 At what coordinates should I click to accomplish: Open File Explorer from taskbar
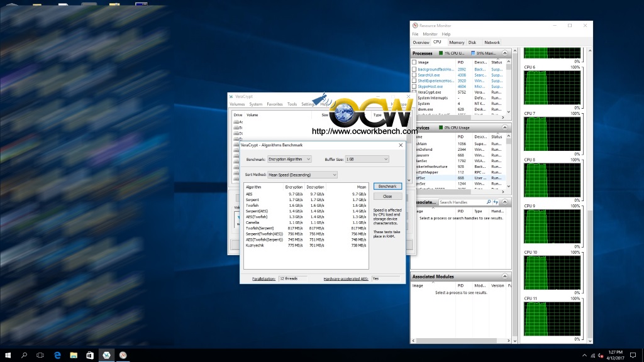point(74,355)
